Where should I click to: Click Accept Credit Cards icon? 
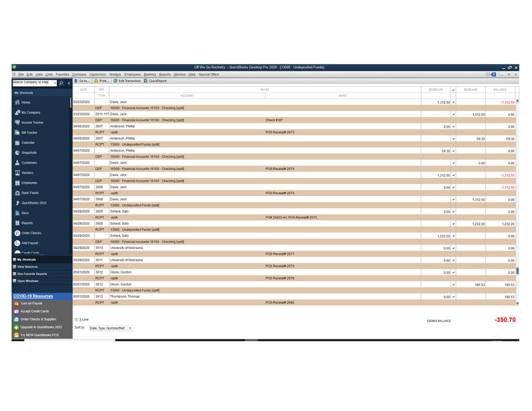pyautogui.click(x=17, y=311)
